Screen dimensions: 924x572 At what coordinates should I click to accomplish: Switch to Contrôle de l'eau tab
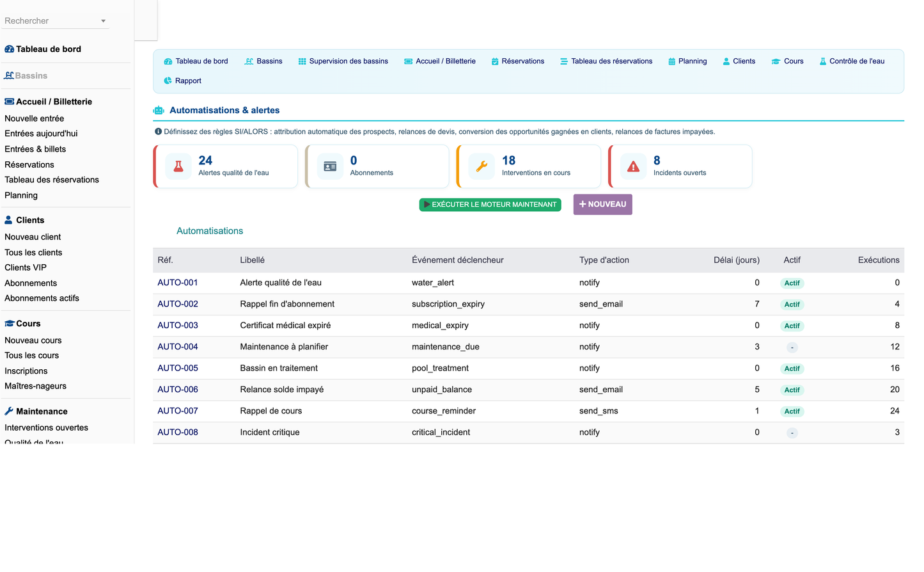(x=852, y=61)
